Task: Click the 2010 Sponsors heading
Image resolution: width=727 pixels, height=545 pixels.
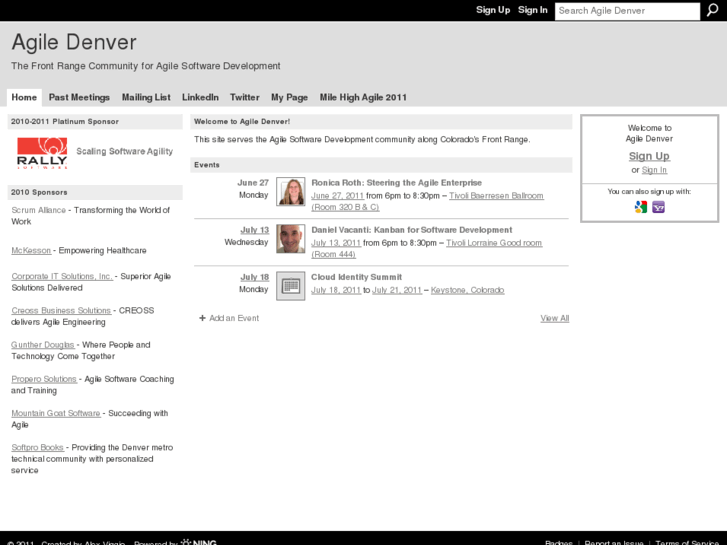Action: 39,192
